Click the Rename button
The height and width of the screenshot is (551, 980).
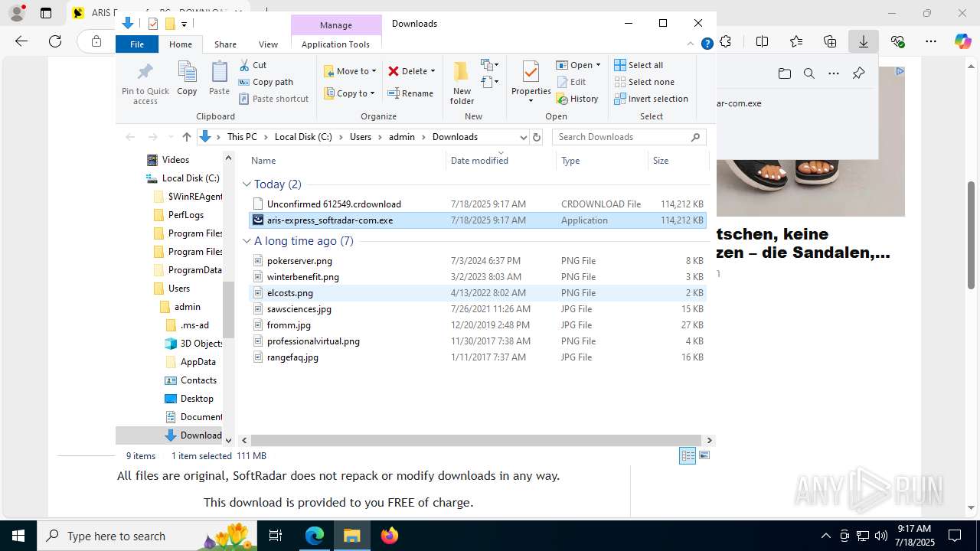(x=410, y=93)
